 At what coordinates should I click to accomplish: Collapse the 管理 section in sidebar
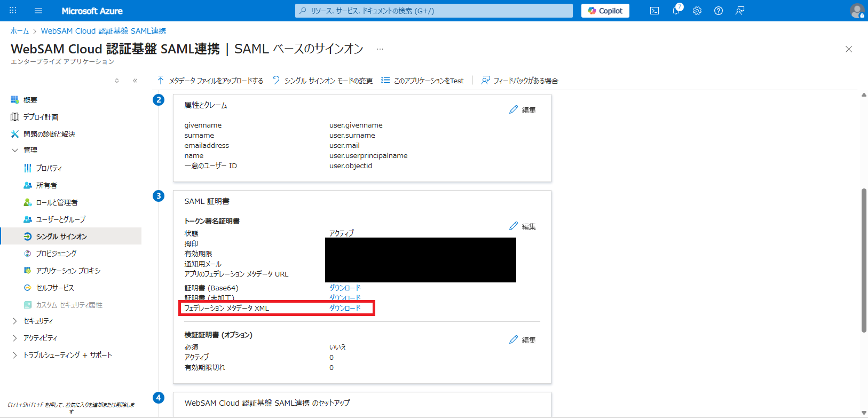(x=15, y=151)
